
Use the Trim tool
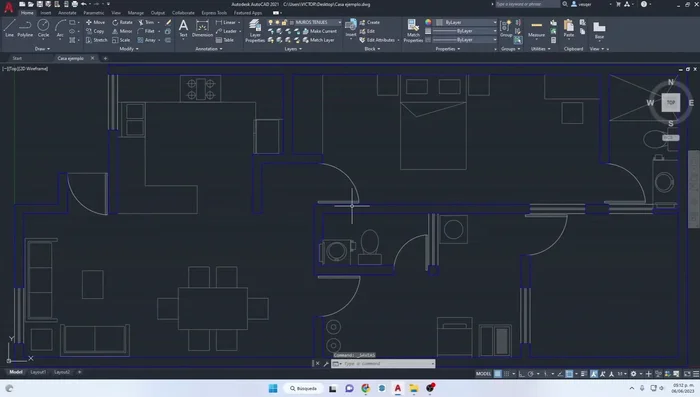pos(146,22)
